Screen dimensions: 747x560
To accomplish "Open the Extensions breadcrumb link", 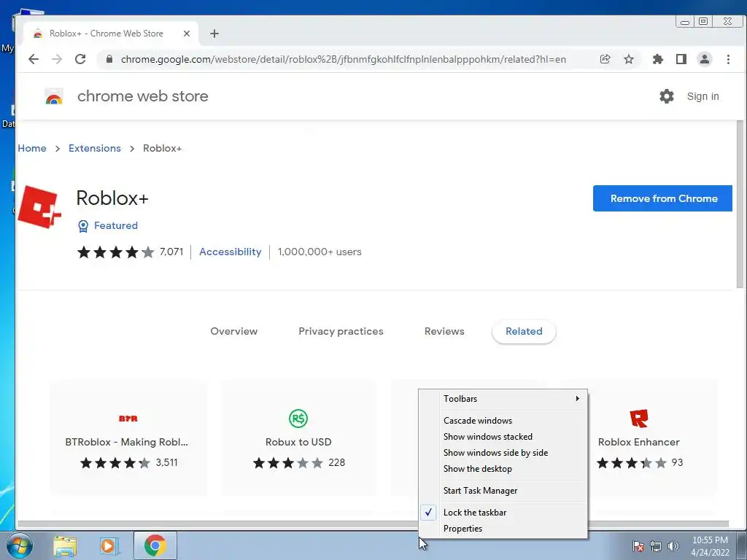I will (95, 148).
